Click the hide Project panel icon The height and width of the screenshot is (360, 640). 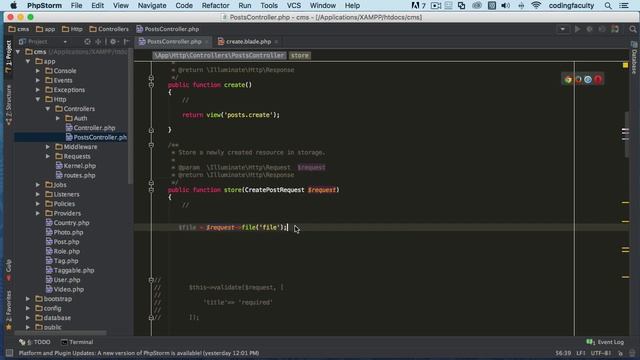tap(126, 42)
